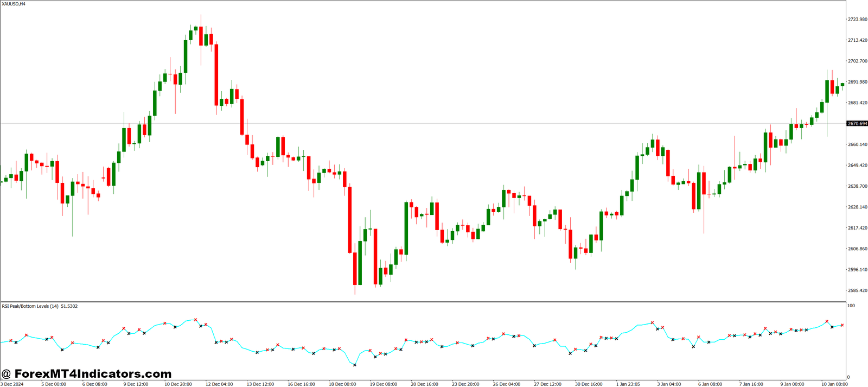
Task: Click the red X marker at RSI highest peak
Action: (x=195, y=320)
